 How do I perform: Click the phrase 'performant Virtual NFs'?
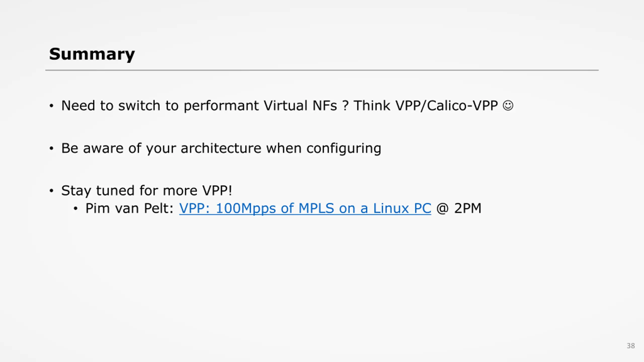click(260, 106)
